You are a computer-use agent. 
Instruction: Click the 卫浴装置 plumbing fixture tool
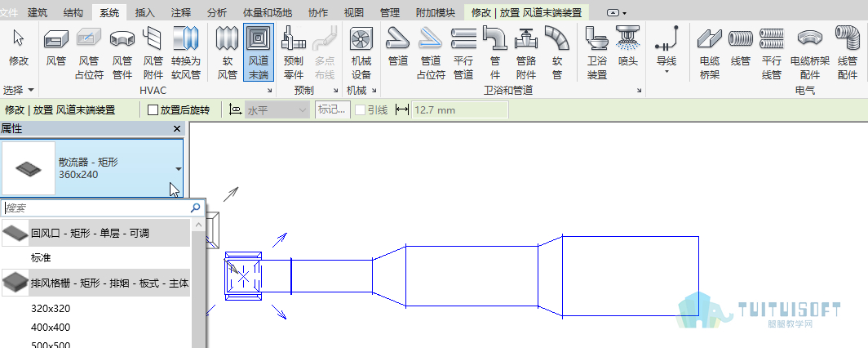(x=597, y=52)
